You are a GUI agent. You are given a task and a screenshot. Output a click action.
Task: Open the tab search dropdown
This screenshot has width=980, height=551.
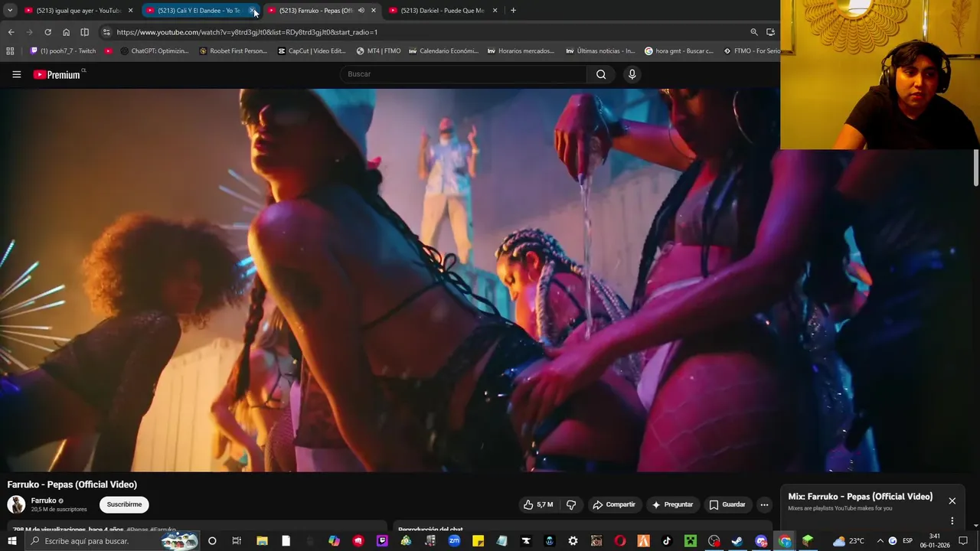tap(10, 11)
